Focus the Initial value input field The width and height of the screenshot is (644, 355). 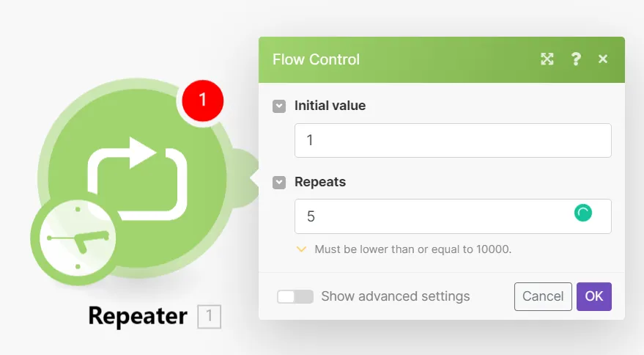tap(452, 140)
